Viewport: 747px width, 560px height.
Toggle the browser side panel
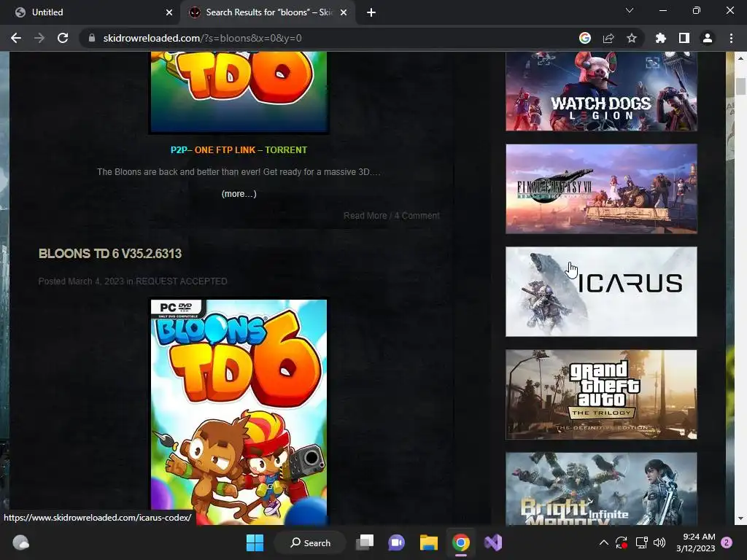684,38
